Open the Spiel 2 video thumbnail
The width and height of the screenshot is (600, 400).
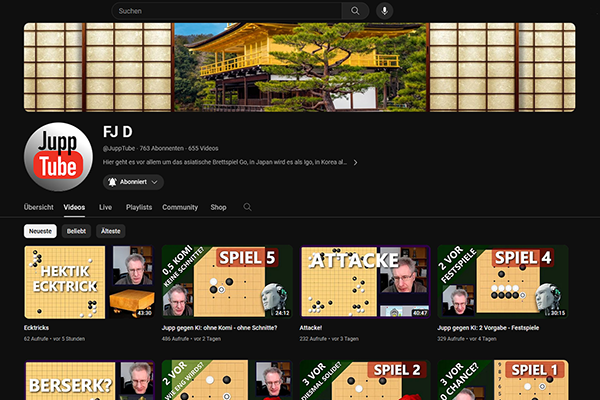coord(365,380)
